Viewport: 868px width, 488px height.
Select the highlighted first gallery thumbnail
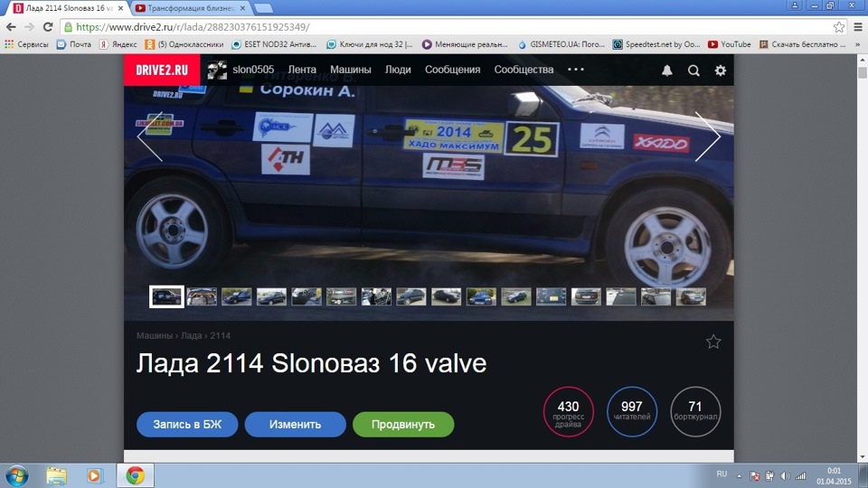tap(166, 296)
